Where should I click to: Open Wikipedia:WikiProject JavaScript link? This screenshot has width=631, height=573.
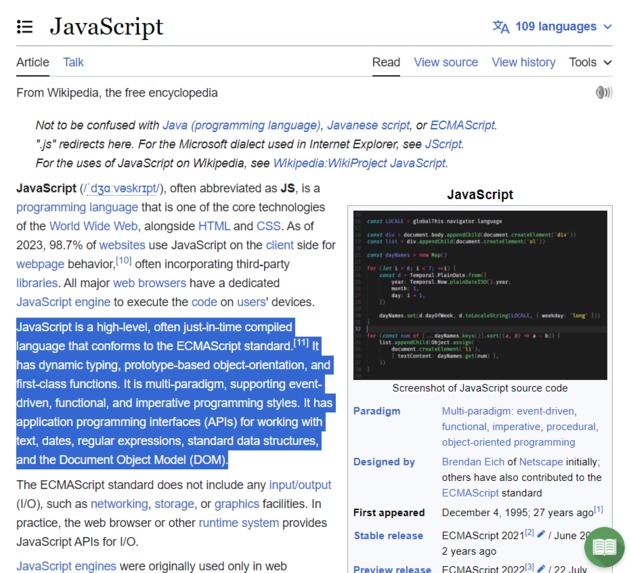359,163
